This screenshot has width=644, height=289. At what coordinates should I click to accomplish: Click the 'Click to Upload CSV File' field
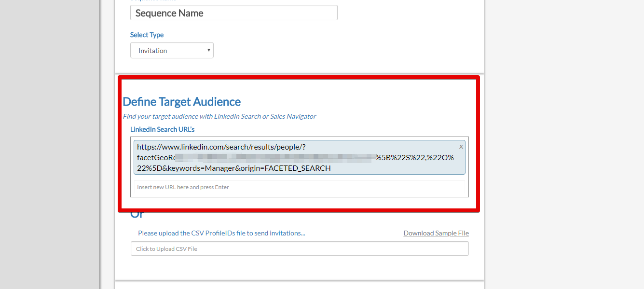point(300,248)
